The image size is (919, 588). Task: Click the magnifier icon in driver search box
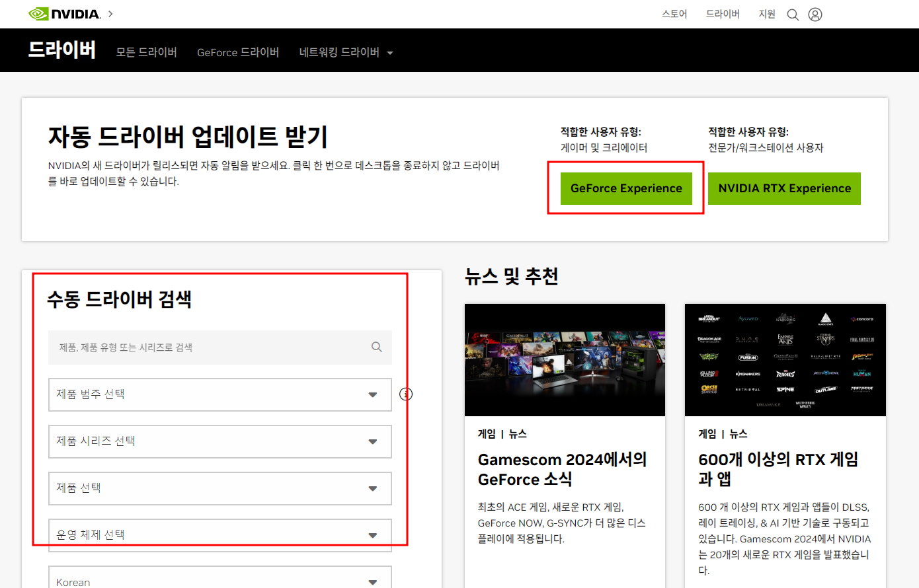[x=377, y=347]
